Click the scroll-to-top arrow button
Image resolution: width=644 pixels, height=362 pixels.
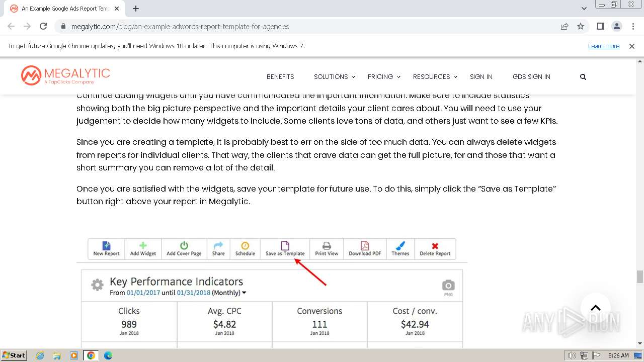point(595,308)
